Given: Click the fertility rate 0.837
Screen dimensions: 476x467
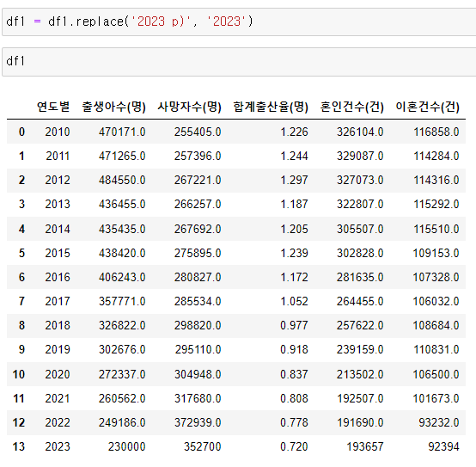Looking at the screenshot, I should pos(294,374).
